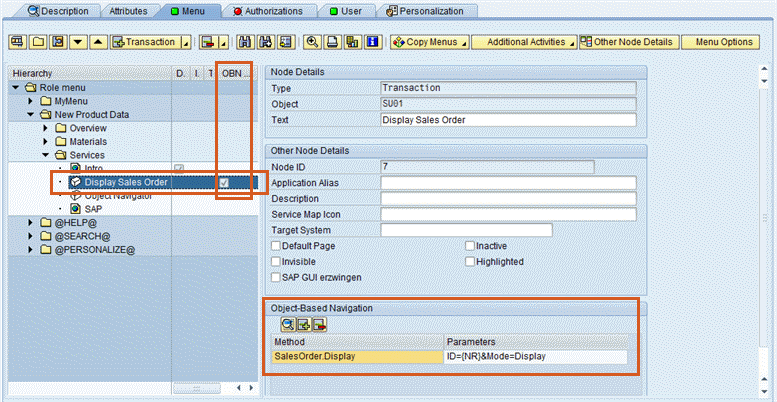The image size is (777, 402).
Task: Click the move node up arrow icon
Action: [96, 43]
